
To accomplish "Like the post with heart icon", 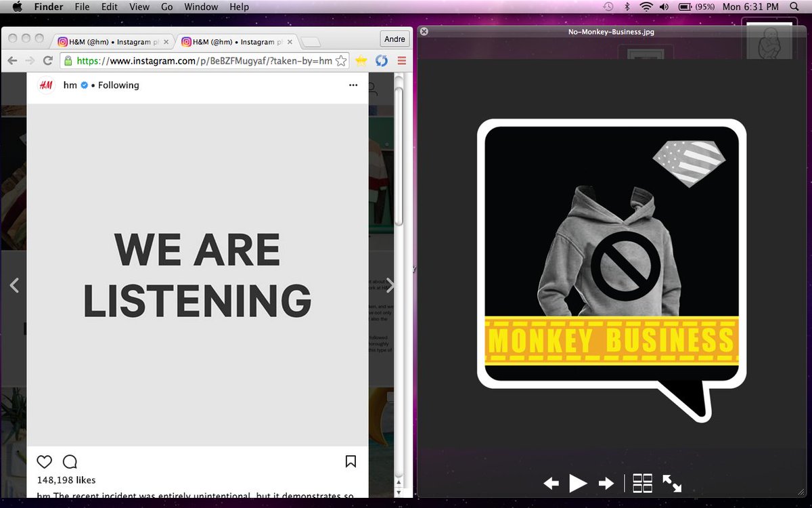I will click(x=44, y=462).
